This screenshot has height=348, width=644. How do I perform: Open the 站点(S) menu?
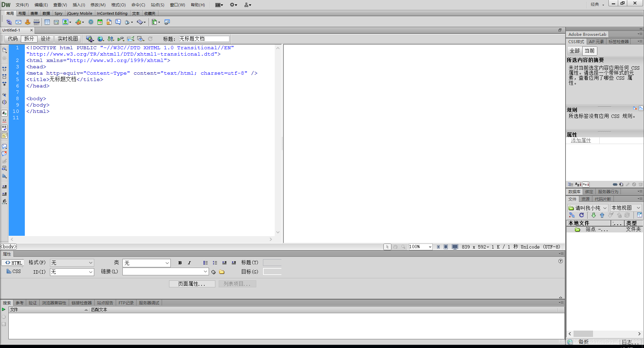[157, 5]
